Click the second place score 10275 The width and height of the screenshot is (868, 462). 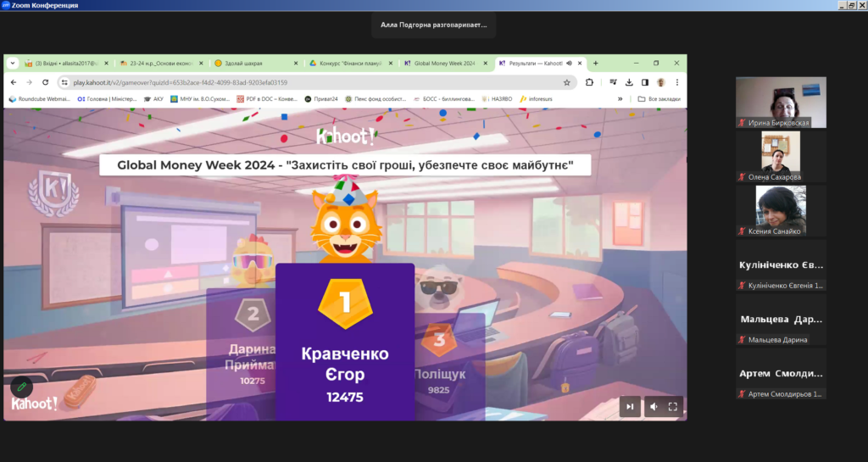click(x=253, y=381)
